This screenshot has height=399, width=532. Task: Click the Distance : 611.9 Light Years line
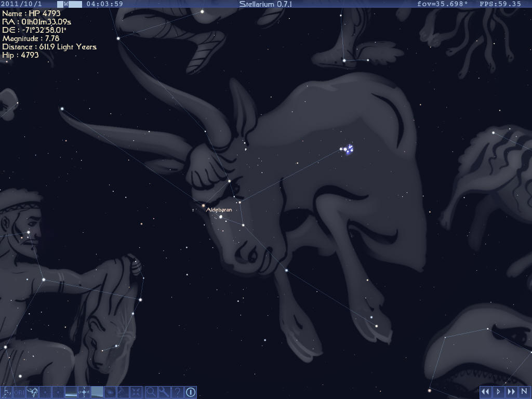(x=49, y=47)
